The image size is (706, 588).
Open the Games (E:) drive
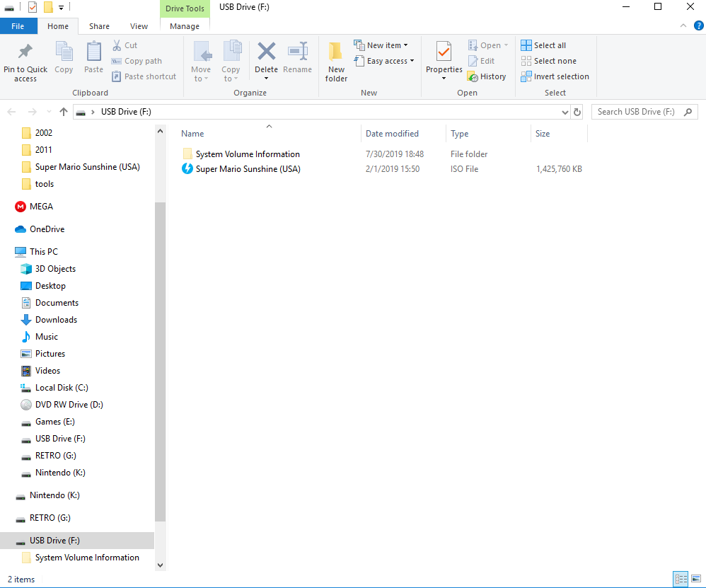pos(48,422)
